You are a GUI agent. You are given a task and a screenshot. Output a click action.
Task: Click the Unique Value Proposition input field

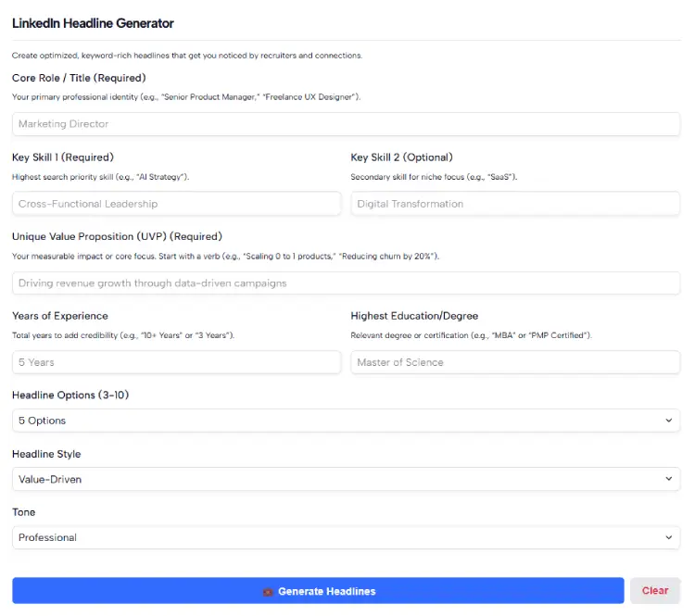(347, 283)
